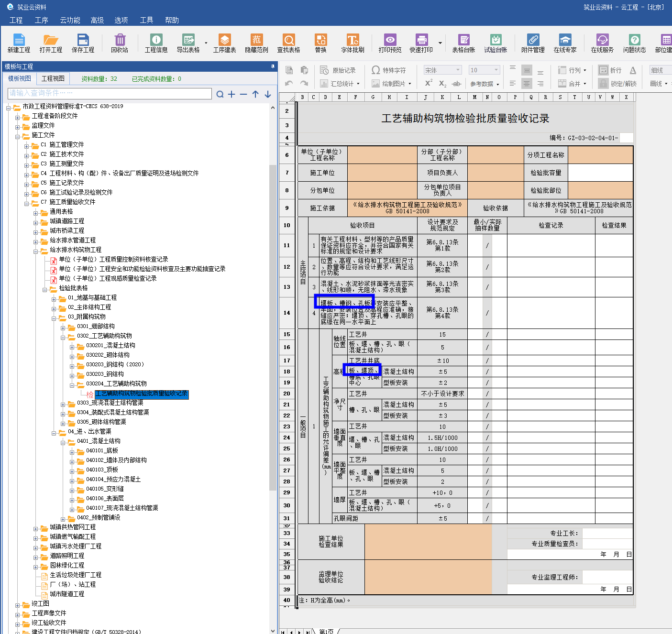Screen dimensions: 672x634
Task: Click the search magnifier in template panel
Action: (x=220, y=94)
